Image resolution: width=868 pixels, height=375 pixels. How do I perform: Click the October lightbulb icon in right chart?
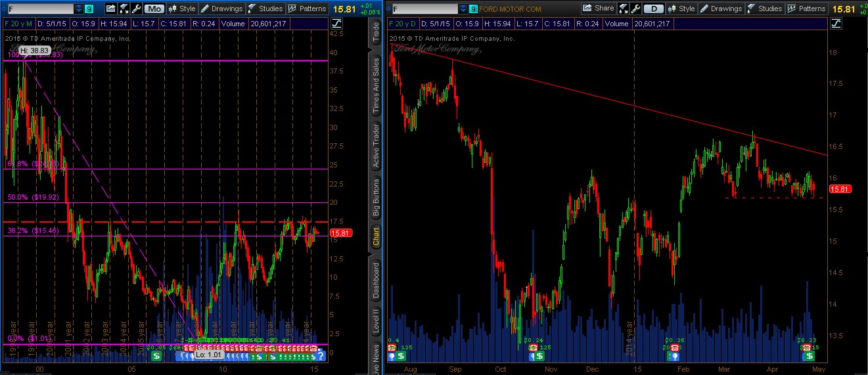click(x=531, y=356)
